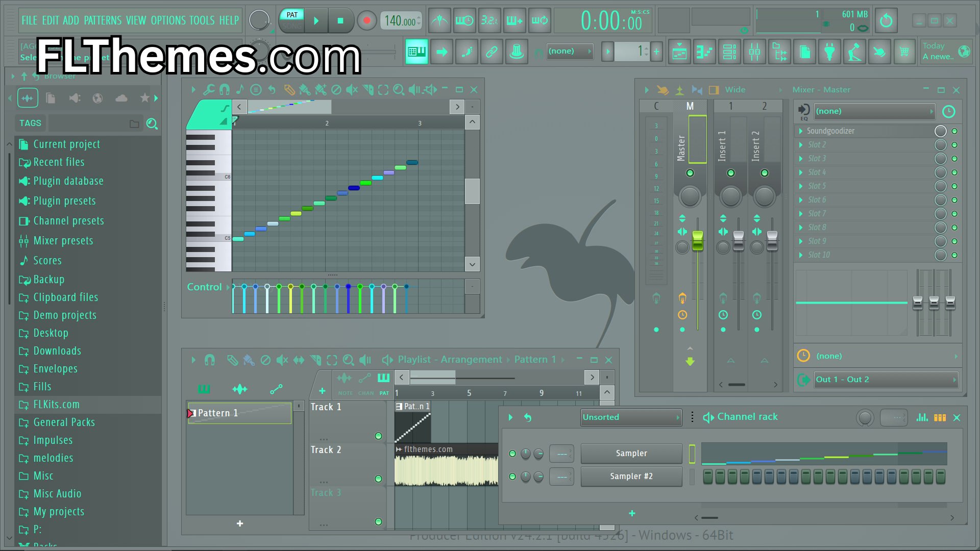
Task: Click the Insert 1 volume fader
Action: point(739,241)
